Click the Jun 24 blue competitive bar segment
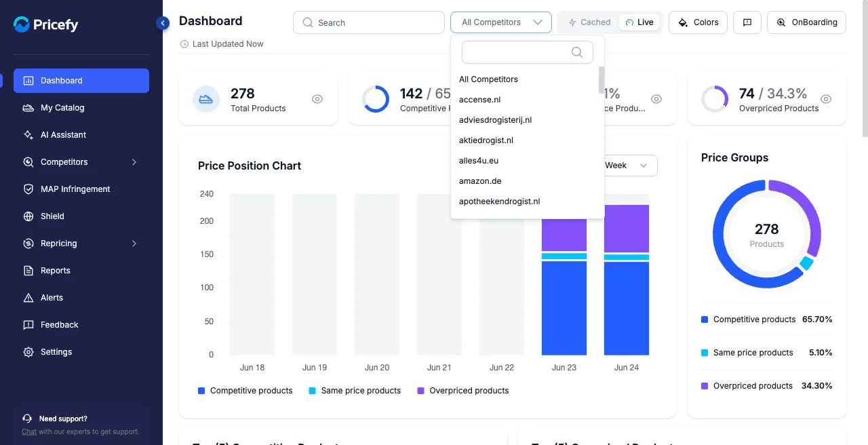This screenshot has width=868, height=445. coord(627,308)
